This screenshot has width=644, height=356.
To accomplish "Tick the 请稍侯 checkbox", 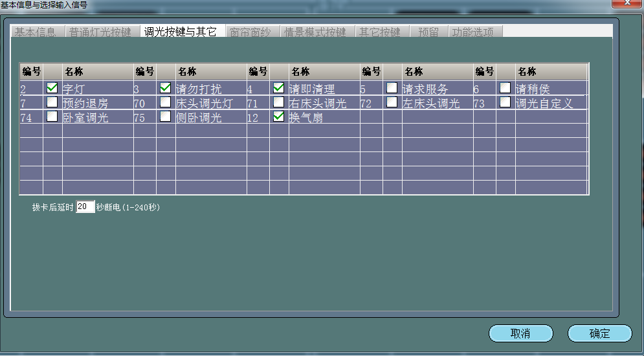I will [505, 87].
